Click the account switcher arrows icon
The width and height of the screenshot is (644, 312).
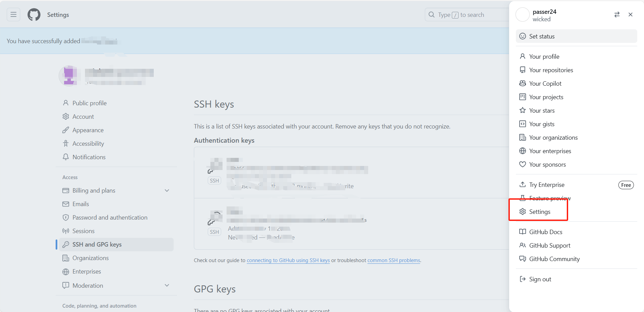pos(617,15)
